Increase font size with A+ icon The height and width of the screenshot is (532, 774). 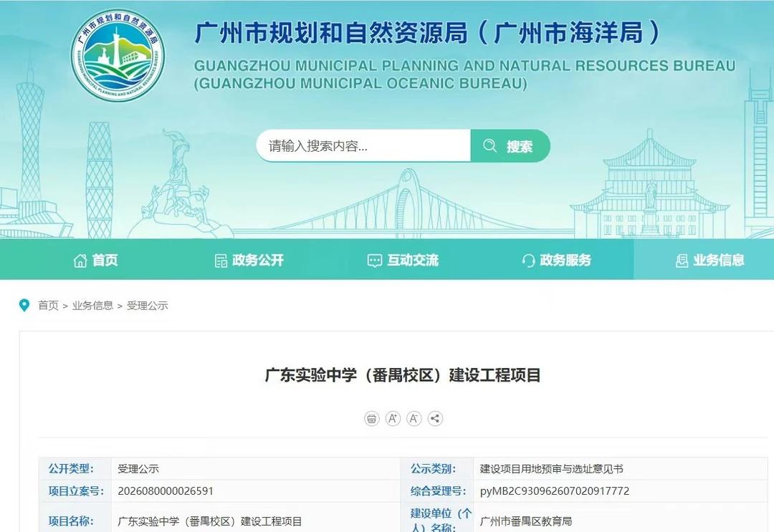point(393,419)
